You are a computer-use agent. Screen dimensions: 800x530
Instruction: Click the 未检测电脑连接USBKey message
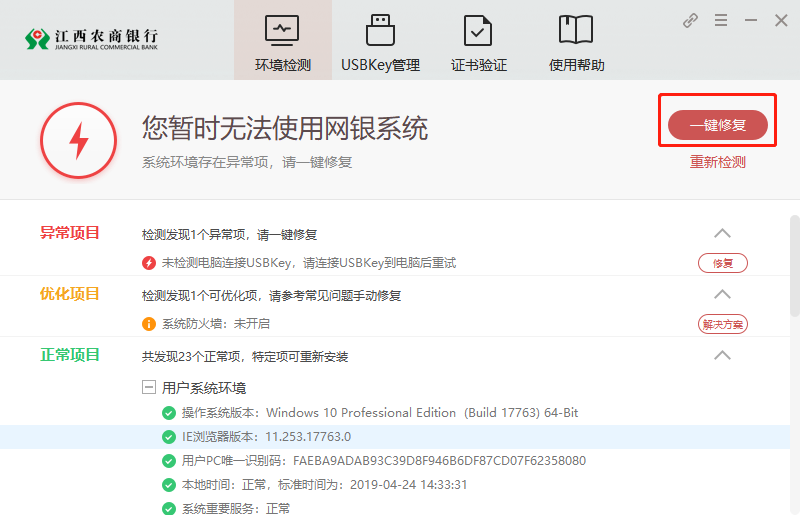coord(309,263)
